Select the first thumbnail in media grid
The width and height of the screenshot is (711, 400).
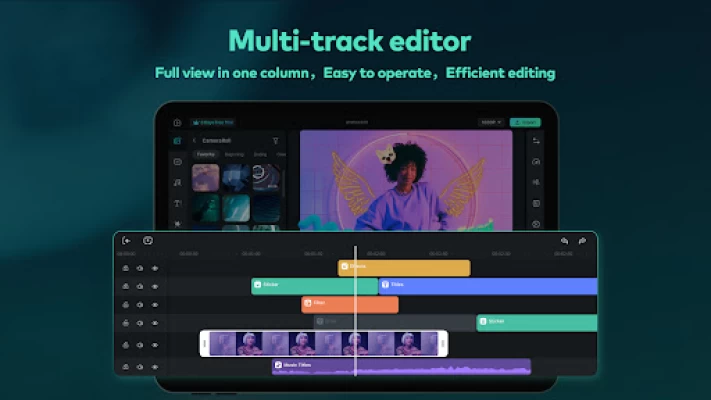206,178
